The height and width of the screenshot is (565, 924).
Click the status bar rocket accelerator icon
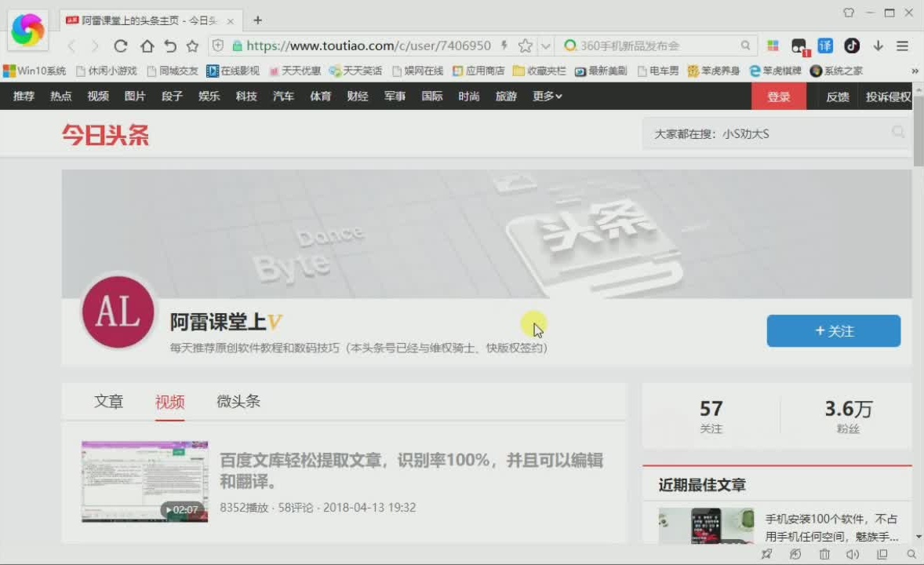pyautogui.click(x=766, y=554)
